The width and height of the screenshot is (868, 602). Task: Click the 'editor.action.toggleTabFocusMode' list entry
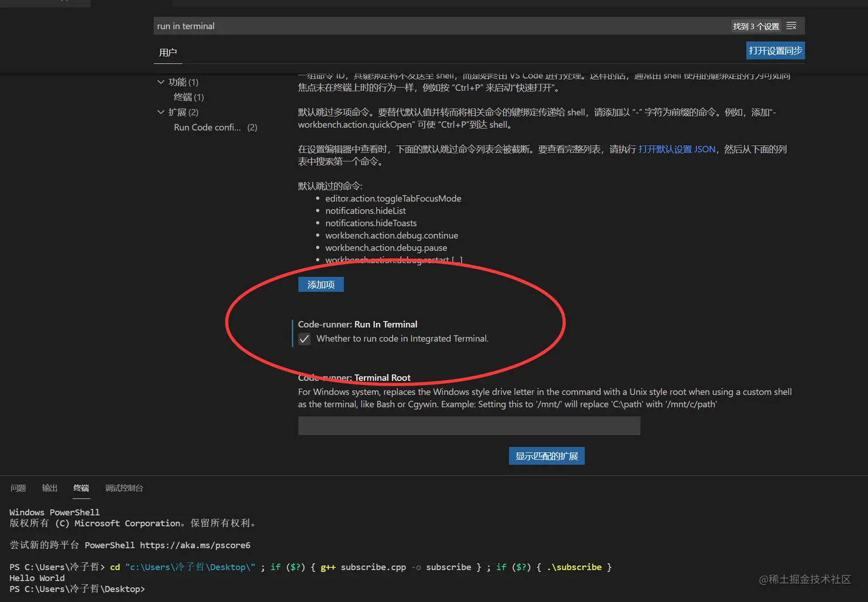393,199
